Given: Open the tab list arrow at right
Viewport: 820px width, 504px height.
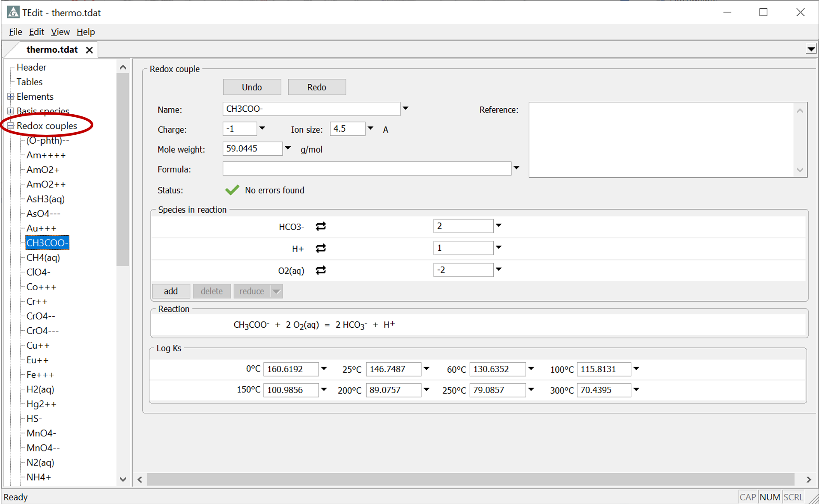Looking at the screenshot, I should [811, 49].
